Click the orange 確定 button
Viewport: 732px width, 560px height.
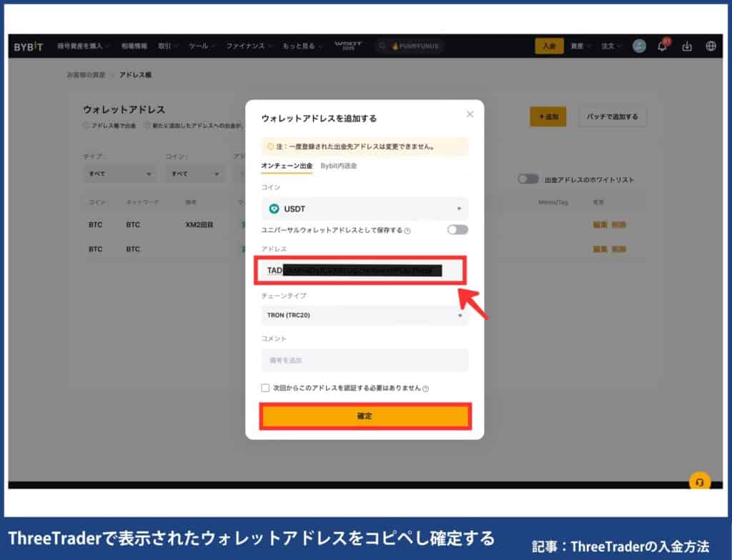[365, 416]
